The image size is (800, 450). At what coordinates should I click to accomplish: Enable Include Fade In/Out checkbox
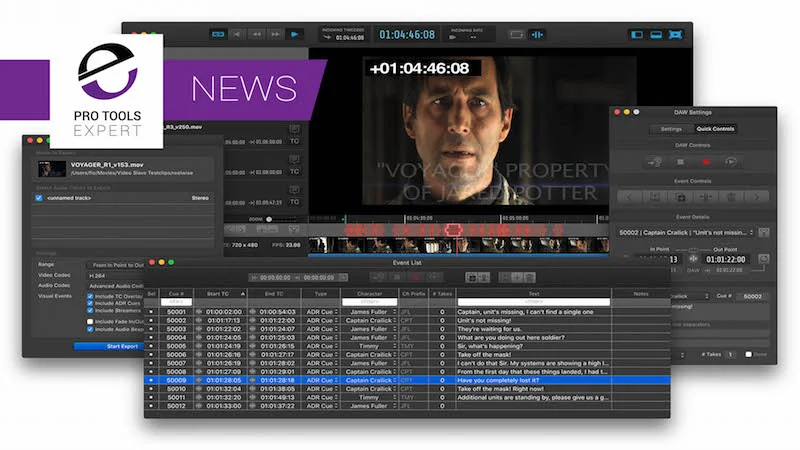(x=90, y=322)
